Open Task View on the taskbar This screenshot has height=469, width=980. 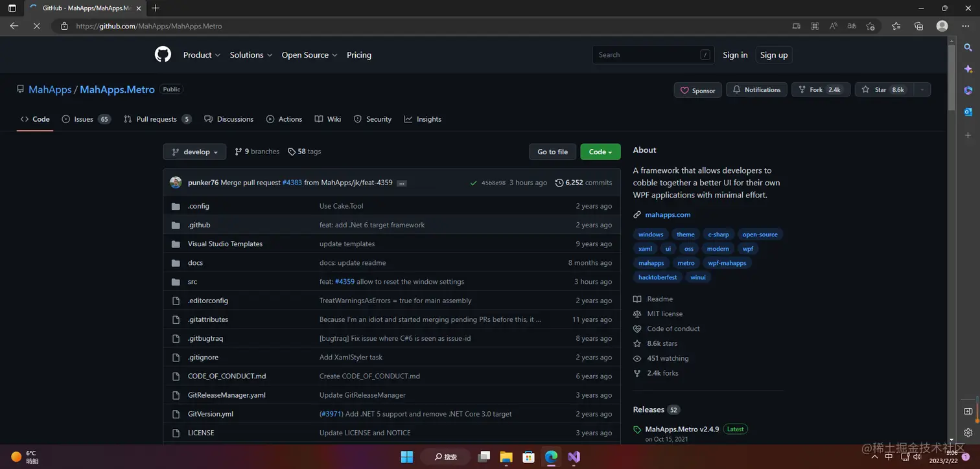pos(484,457)
